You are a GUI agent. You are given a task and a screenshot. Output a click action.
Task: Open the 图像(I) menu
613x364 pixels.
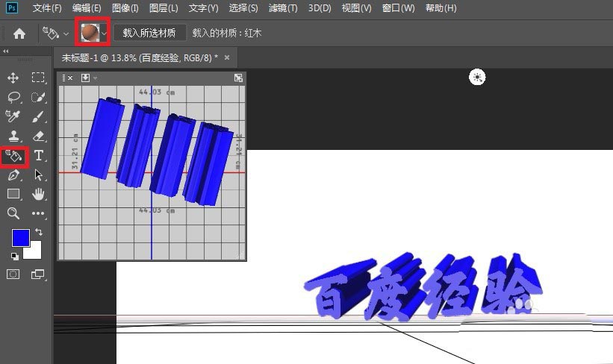point(125,8)
